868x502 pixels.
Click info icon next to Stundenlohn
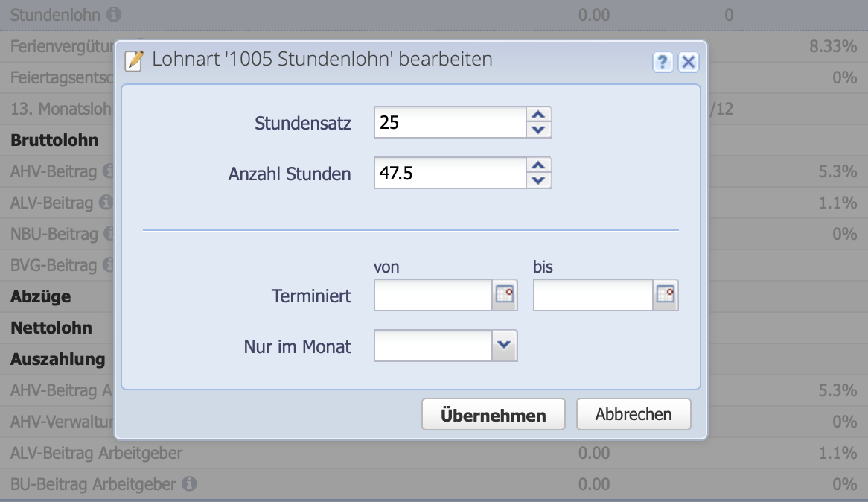[x=113, y=14]
